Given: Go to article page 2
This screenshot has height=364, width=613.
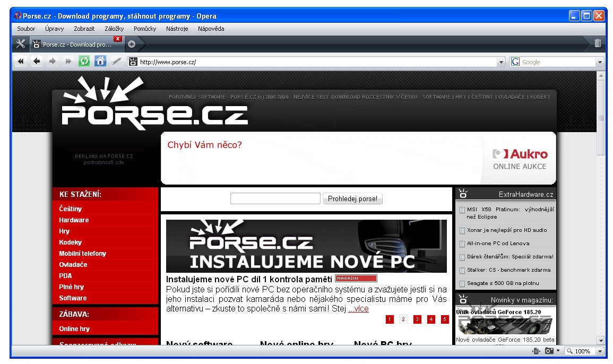Looking at the screenshot, I should [403, 319].
